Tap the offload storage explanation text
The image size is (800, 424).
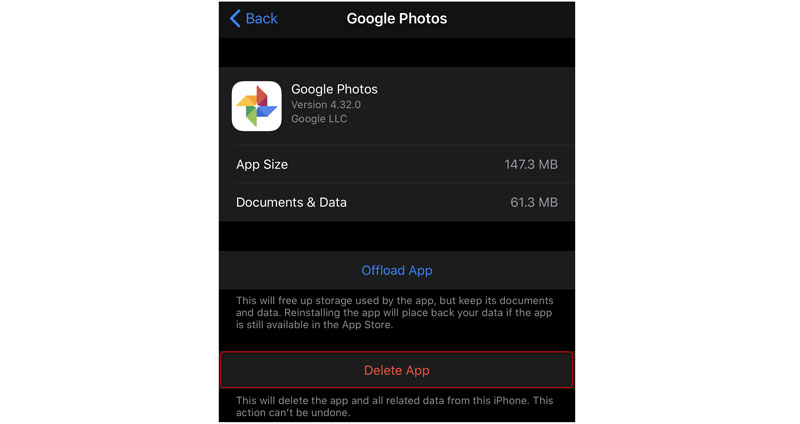pos(394,313)
